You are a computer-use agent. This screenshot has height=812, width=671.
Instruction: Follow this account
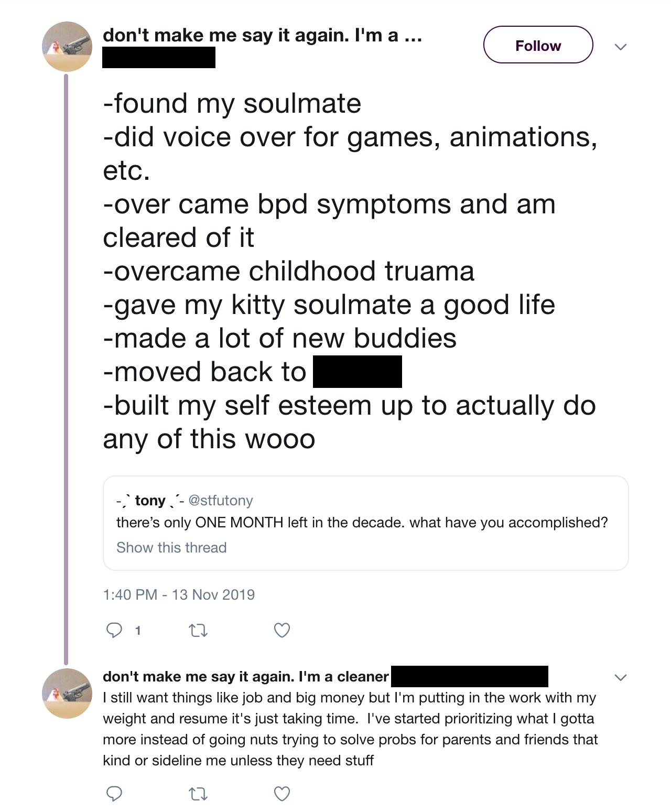pos(538,45)
